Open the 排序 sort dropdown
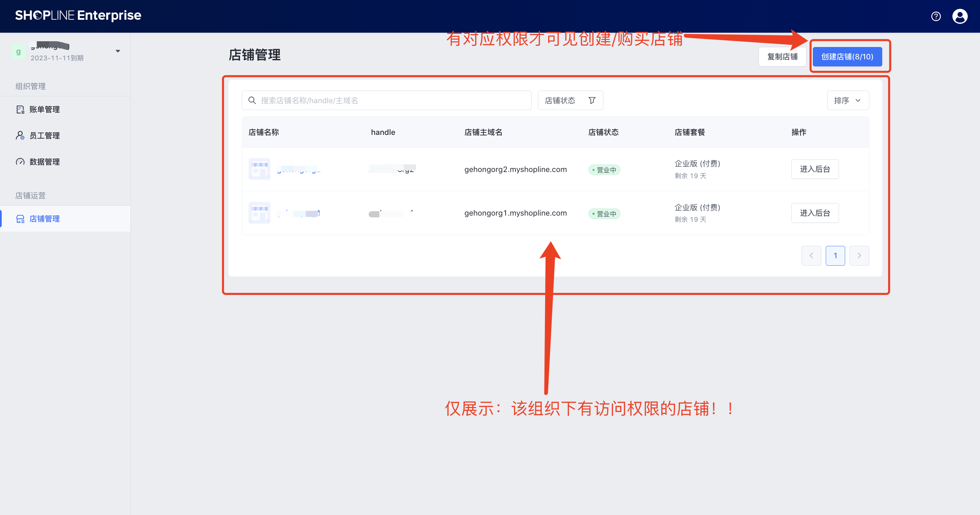980x515 pixels. (848, 100)
